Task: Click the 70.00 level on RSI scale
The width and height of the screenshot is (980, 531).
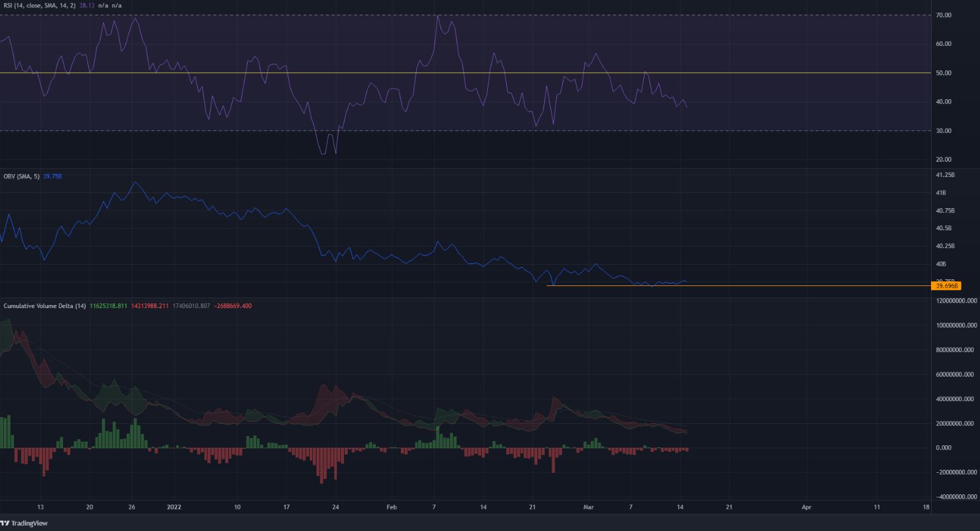Action: coord(943,15)
